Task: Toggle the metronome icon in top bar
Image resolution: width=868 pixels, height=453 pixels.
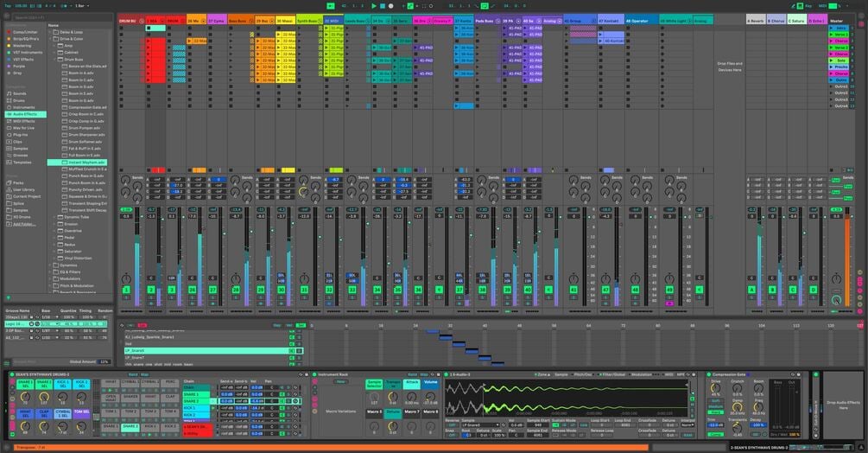Action: (x=65, y=5)
